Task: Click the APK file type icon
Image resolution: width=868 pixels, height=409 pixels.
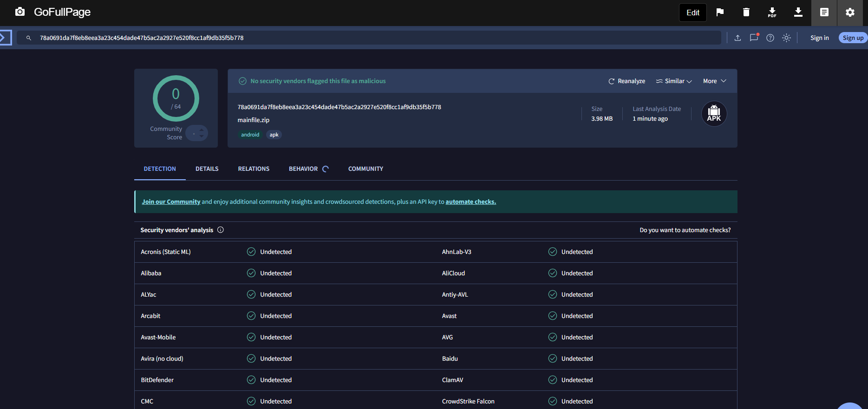Action: [714, 114]
